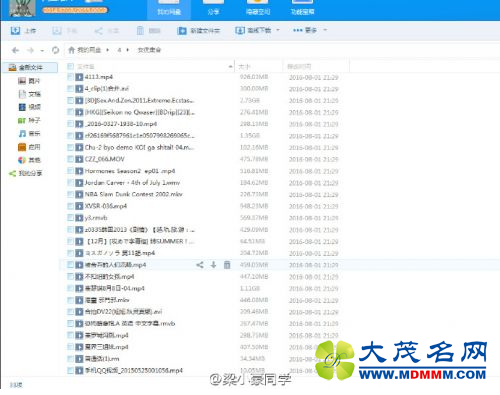Select the Seikon no Qwaser BDrip file
Image resolution: width=500 pixels, height=395 pixels.
coord(139,112)
